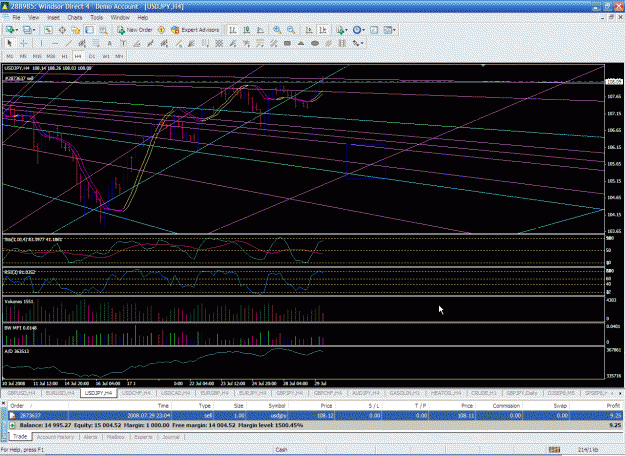
Task: Expand the Indicators dropdown arrow
Action: (x=346, y=30)
